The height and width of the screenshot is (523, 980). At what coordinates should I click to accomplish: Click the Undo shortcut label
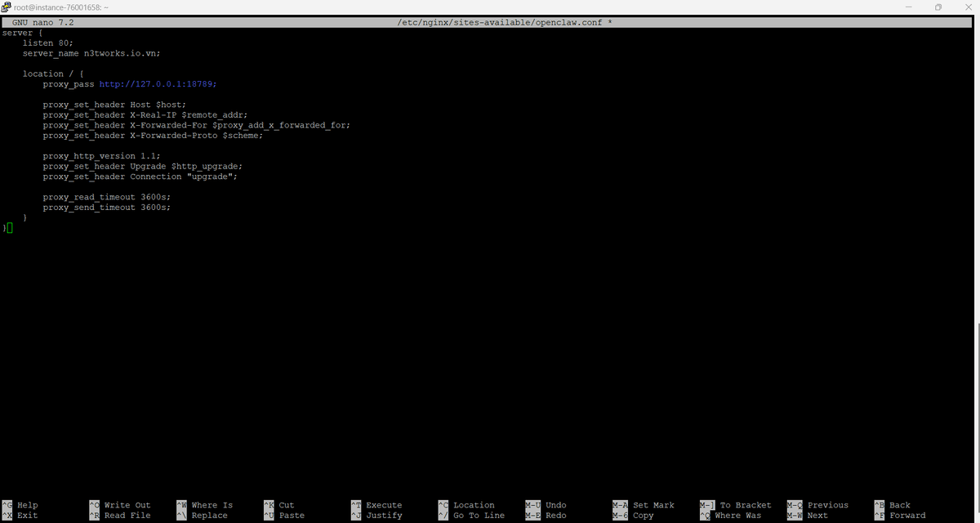pyautogui.click(x=555, y=505)
